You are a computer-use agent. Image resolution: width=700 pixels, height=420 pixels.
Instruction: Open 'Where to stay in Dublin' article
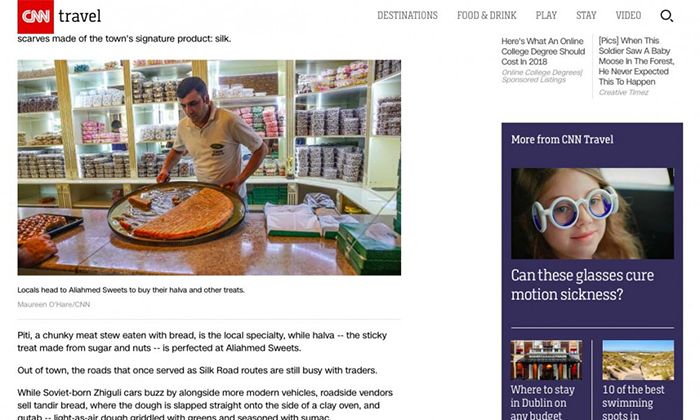tap(542, 402)
